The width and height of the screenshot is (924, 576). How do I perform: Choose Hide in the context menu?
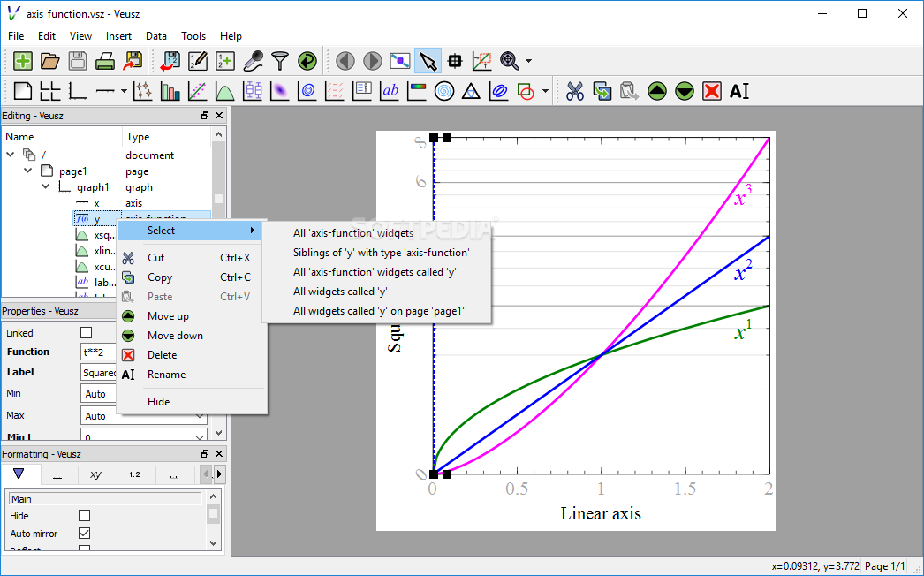point(192,401)
